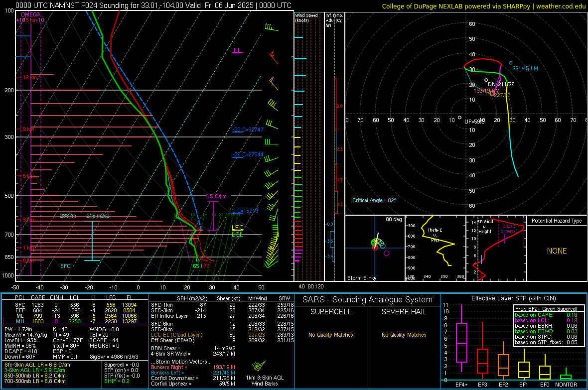
Task: Click the 8.5 C/km lapse rate label
Action: (216, 196)
